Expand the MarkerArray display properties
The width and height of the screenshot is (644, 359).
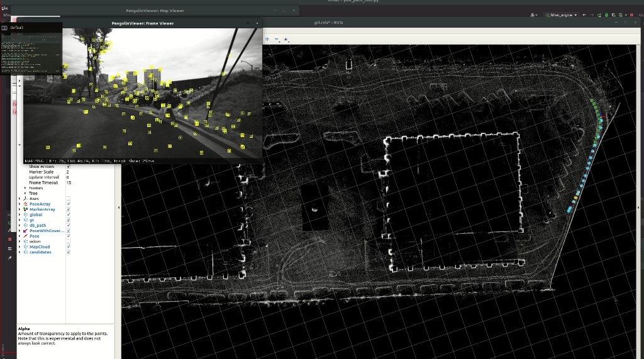tap(19, 209)
